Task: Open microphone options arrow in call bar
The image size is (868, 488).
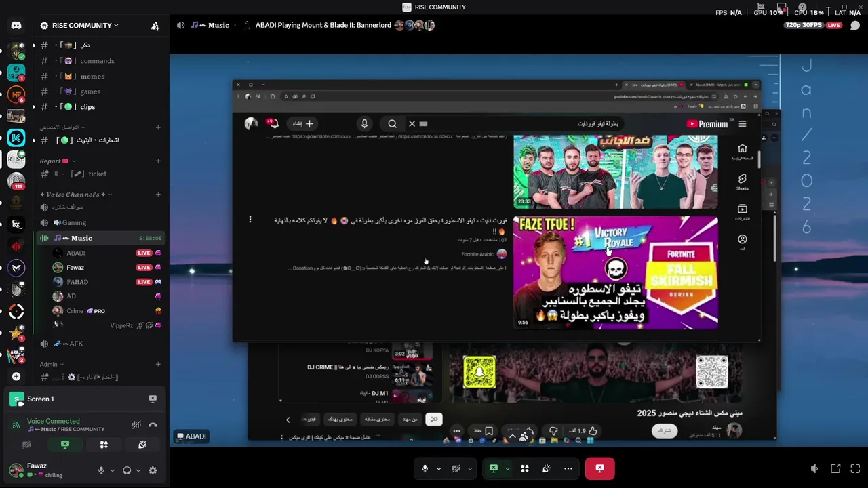Action: (x=439, y=468)
